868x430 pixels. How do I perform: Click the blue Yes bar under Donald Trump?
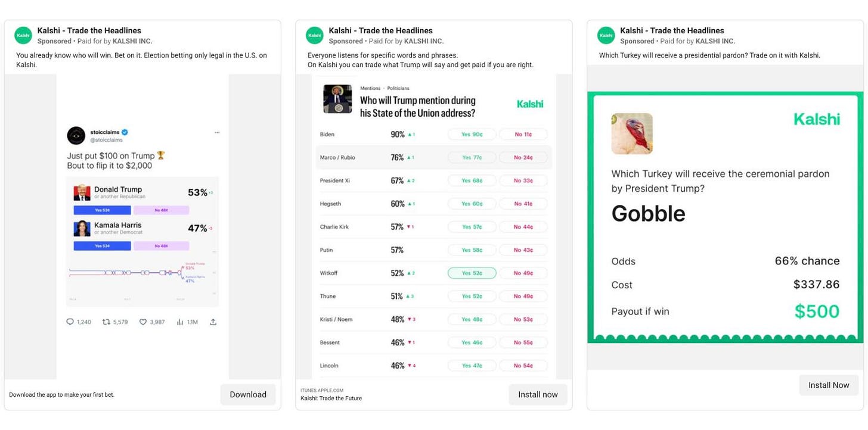coord(102,210)
